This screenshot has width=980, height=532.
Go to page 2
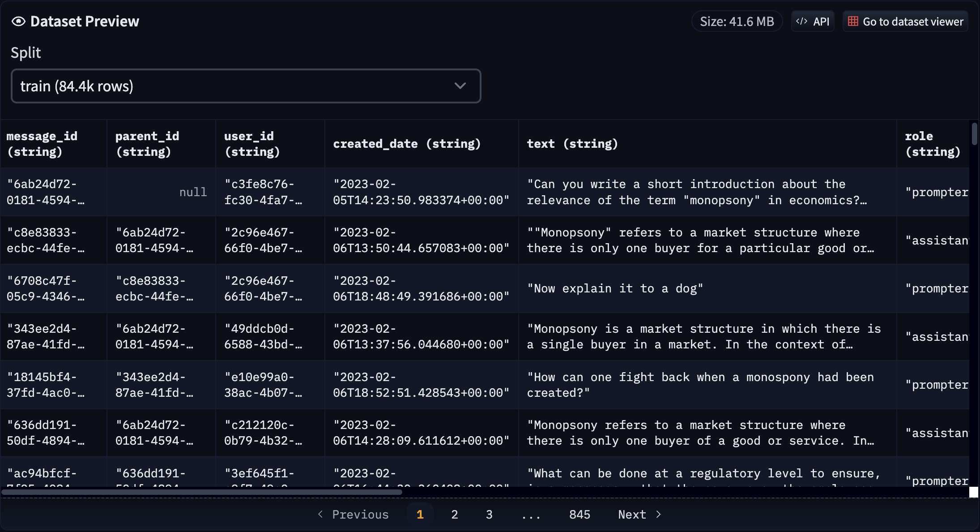[x=454, y=514]
